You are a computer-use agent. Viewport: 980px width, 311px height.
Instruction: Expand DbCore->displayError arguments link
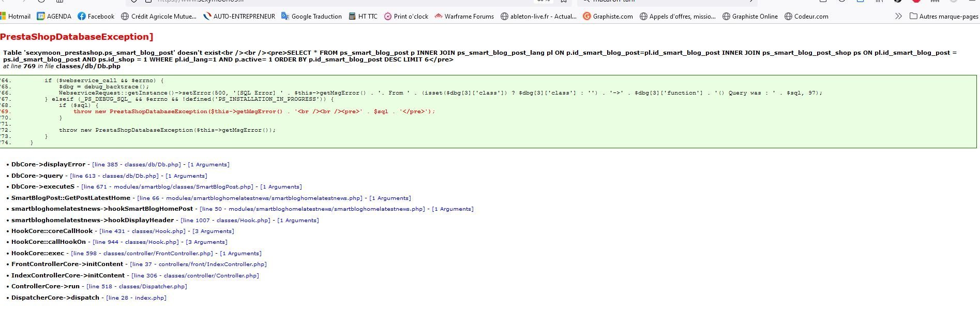[208, 165]
